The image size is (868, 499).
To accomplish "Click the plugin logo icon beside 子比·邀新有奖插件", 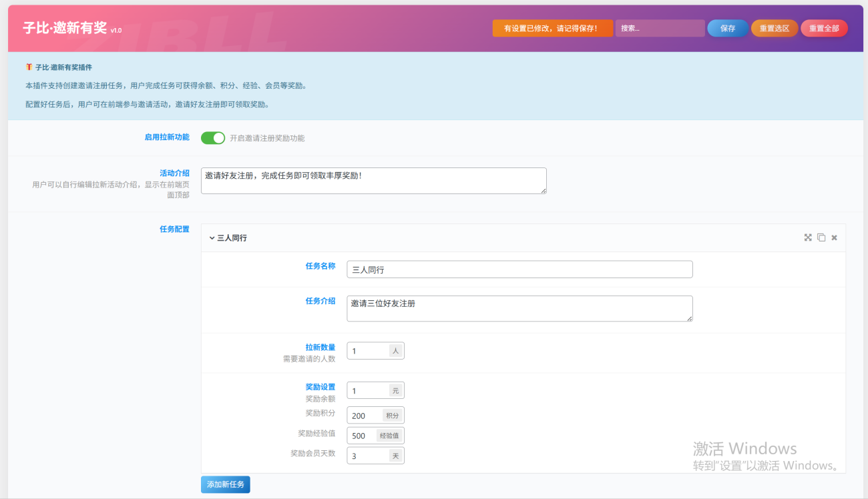I will tap(29, 67).
